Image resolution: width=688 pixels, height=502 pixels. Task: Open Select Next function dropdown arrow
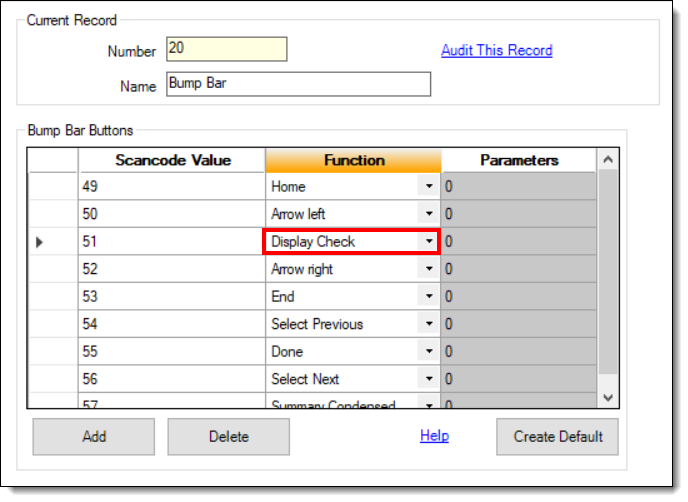click(429, 379)
